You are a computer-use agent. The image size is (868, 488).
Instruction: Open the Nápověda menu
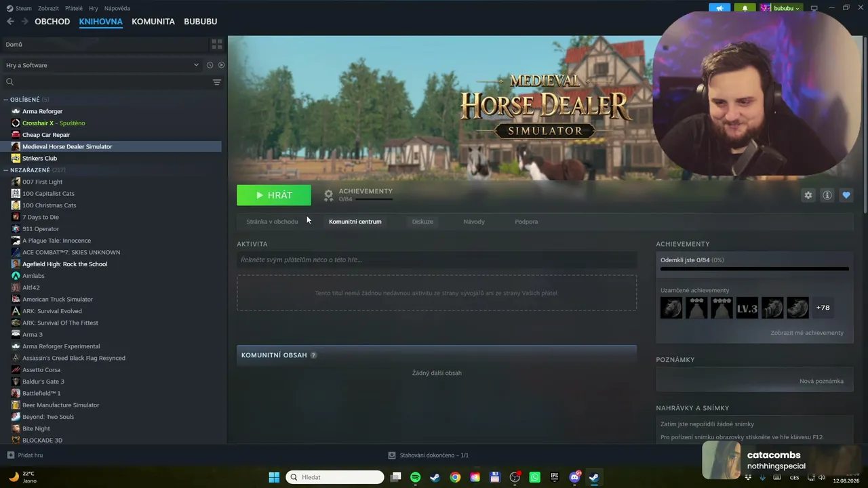[117, 9]
